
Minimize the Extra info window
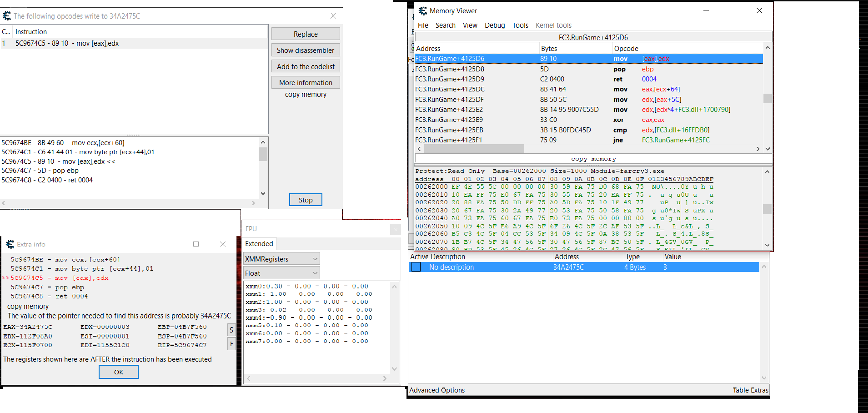click(x=170, y=244)
